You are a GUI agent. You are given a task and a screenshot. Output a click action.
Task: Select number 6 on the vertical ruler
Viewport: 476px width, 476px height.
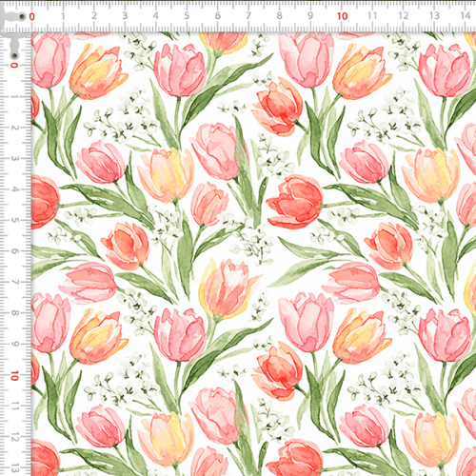tap(15, 251)
